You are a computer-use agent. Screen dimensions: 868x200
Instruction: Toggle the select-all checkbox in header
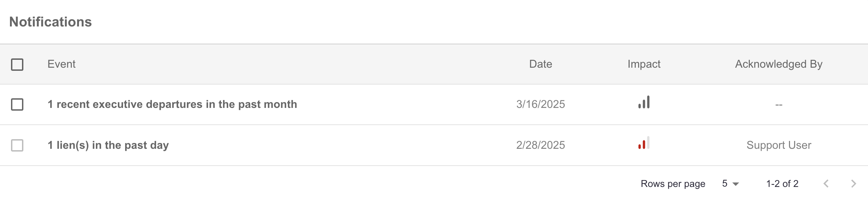tap(17, 64)
